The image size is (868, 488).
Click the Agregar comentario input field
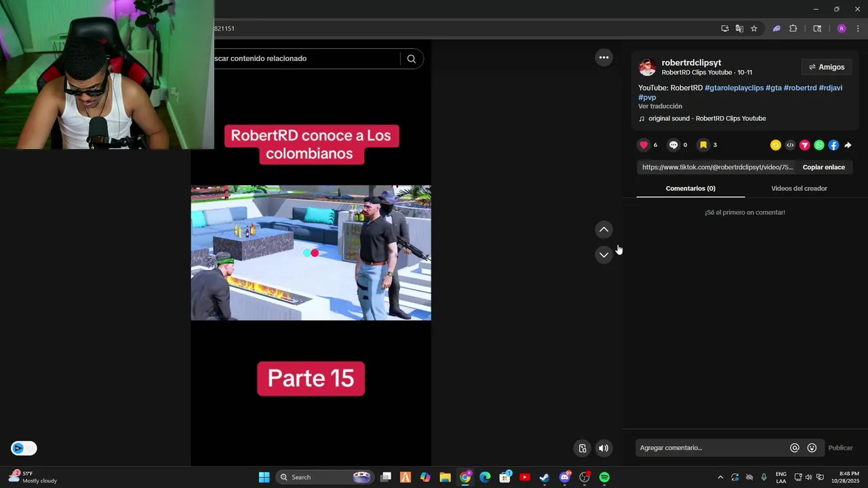(711, 448)
